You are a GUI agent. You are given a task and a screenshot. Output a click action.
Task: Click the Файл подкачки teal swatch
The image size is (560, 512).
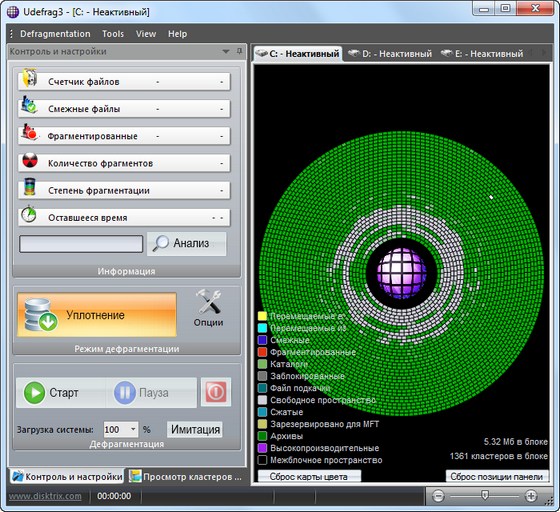[262, 388]
